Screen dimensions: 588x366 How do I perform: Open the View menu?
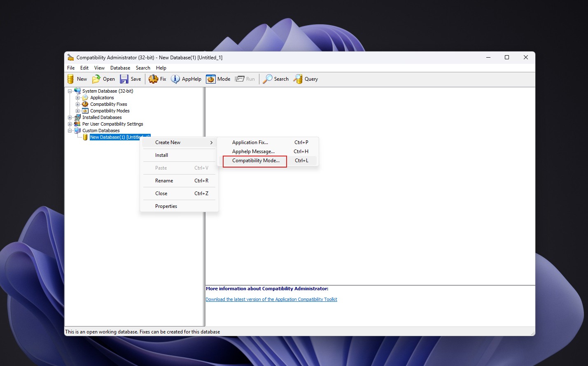99,68
